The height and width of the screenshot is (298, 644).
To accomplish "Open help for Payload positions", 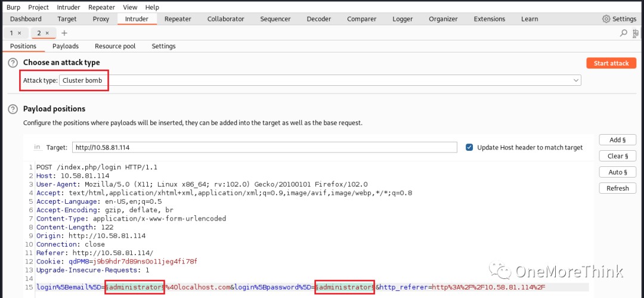I will point(14,109).
